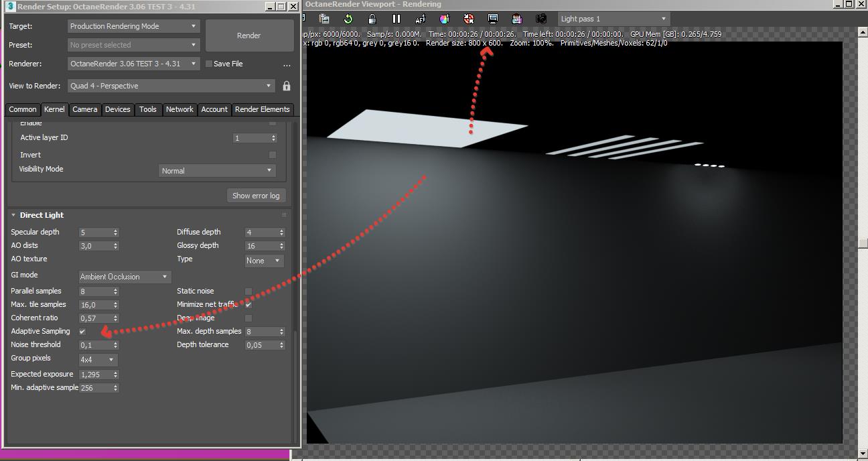Click the three-dots button next to Save File
868x461 pixels.
pyautogui.click(x=287, y=64)
